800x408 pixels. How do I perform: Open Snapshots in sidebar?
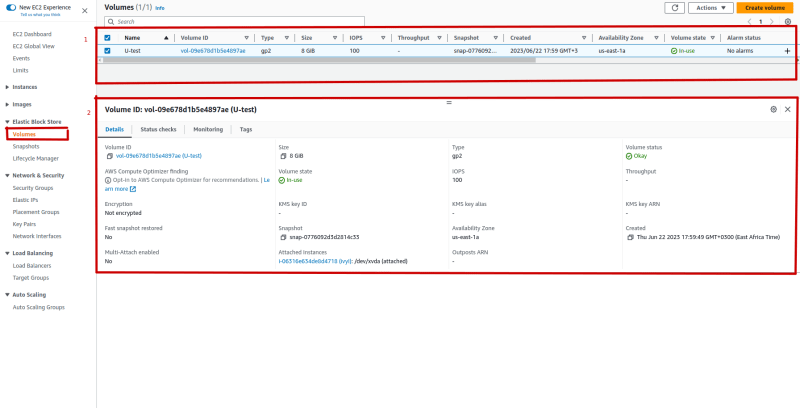(x=26, y=146)
